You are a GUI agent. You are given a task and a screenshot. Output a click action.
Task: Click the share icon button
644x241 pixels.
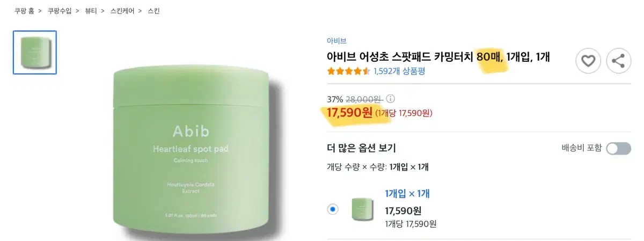coord(619,61)
